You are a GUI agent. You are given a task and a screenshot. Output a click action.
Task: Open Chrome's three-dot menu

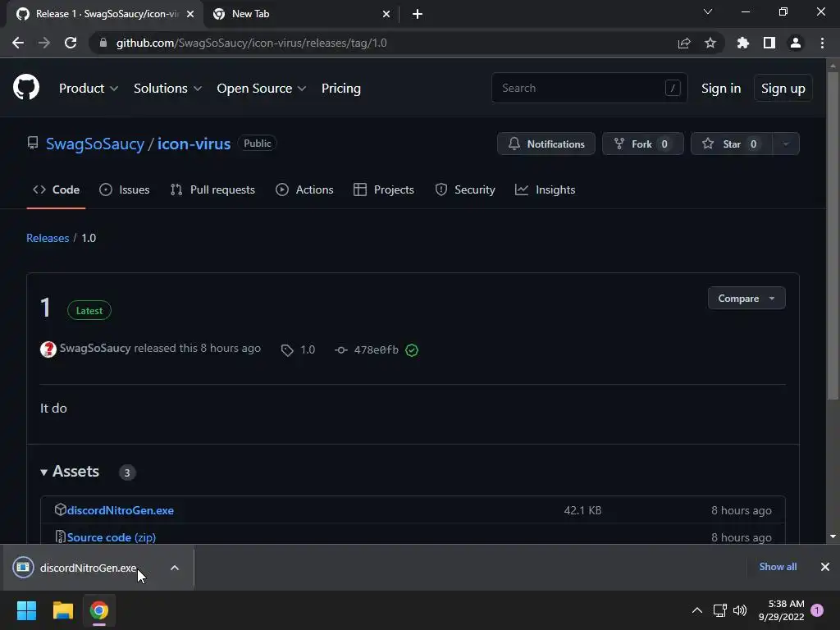(x=822, y=43)
